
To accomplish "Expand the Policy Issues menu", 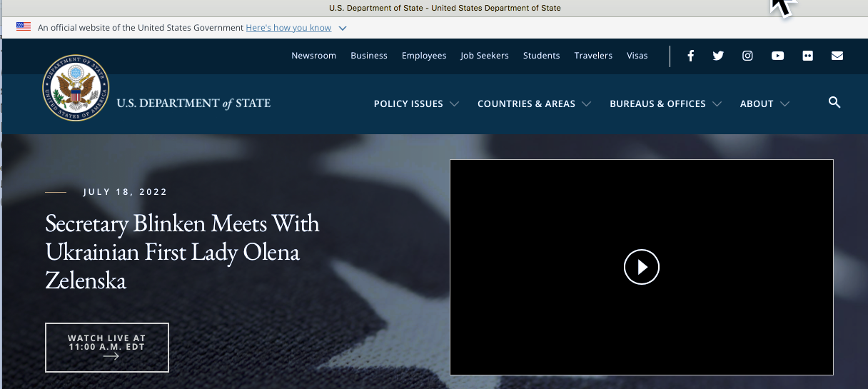I will pyautogui.click(x=416, y=103).
